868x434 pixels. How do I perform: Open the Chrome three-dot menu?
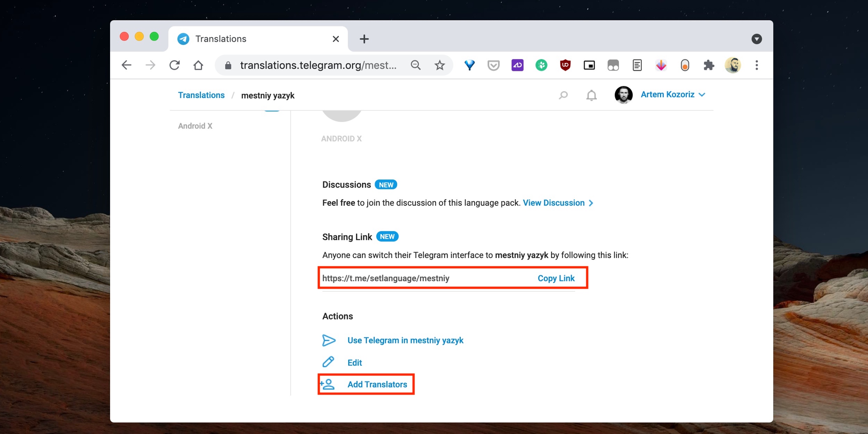[x=757, y=65]
